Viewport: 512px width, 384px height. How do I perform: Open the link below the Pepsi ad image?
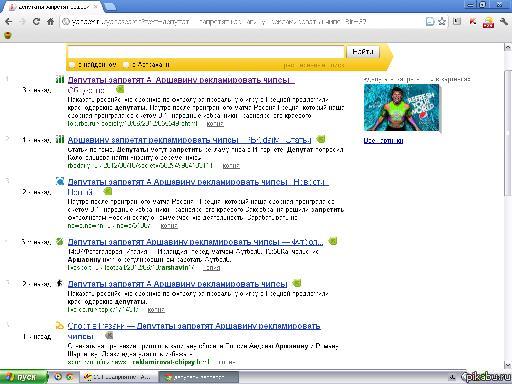click(x=383, y=141)
